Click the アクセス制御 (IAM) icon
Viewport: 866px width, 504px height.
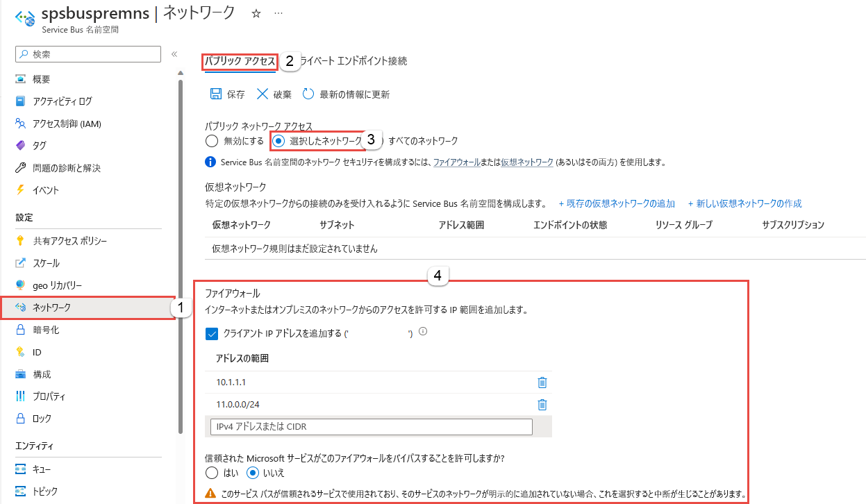pos(21,124)
